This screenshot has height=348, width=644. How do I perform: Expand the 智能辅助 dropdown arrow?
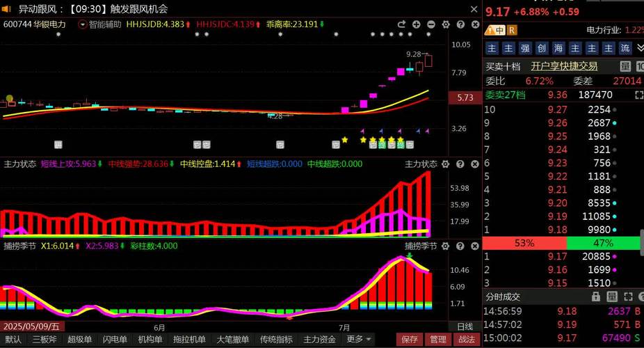[x=83, y=24]
